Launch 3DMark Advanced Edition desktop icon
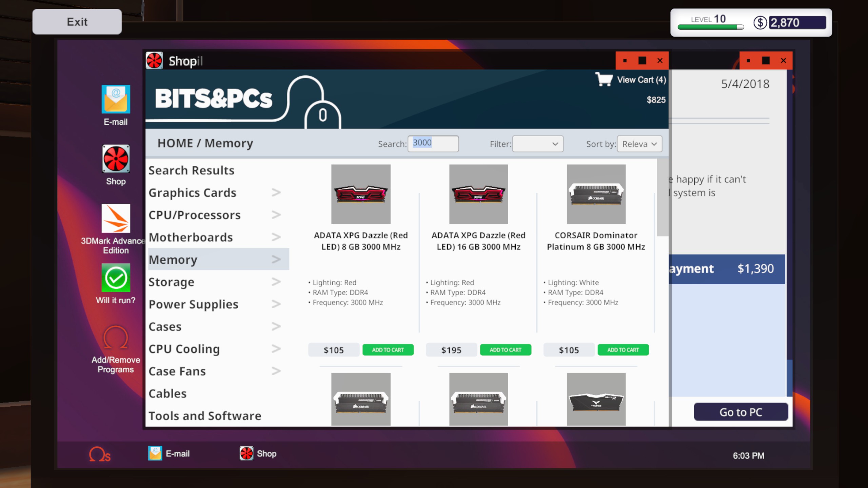The height and width of the screenshot is (488, 868). coord(116,218)
